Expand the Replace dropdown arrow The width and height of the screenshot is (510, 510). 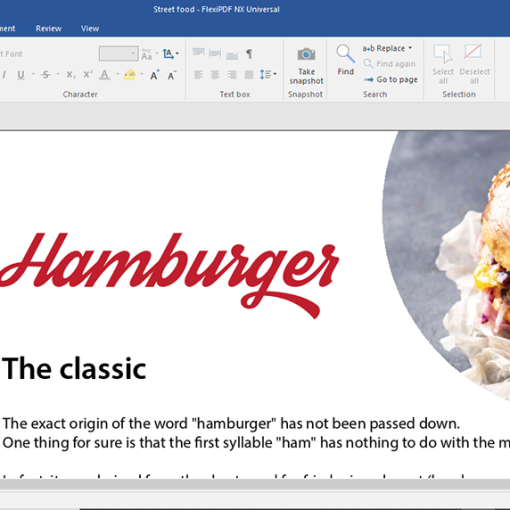[x=410, y=48]
